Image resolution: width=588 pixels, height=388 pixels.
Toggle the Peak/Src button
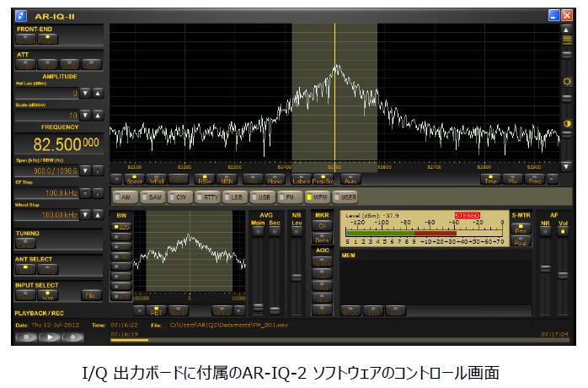click(x=323, y=179)
